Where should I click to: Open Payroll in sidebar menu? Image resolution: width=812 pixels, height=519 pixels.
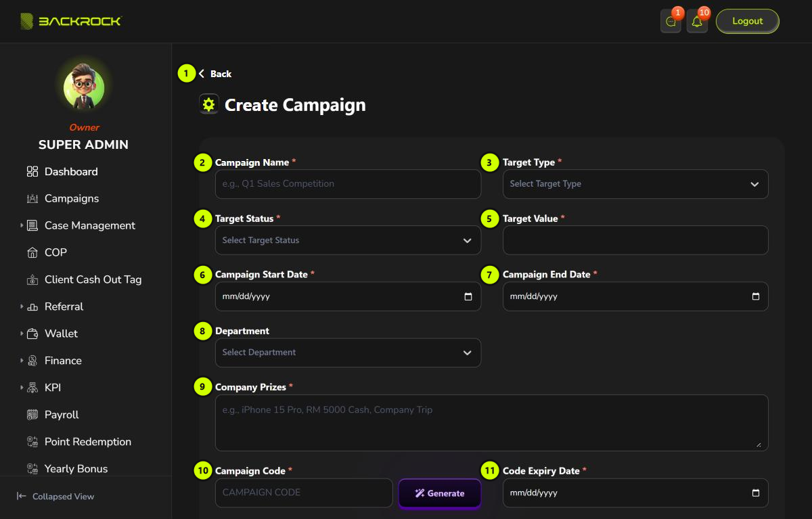pyautogui.click(x=62, y=415)
